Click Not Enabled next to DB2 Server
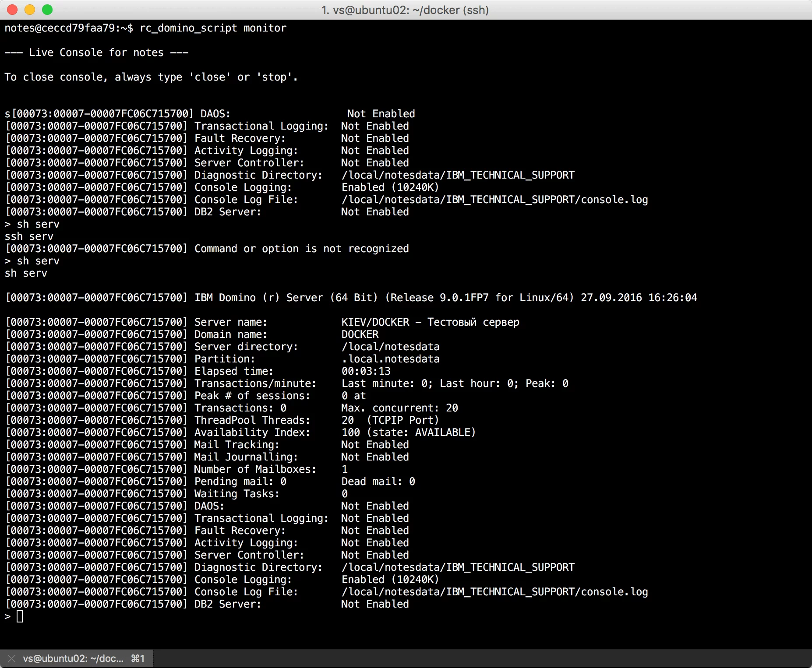The image size is (812, 668). pyautogui.click(x=374, y=604)
